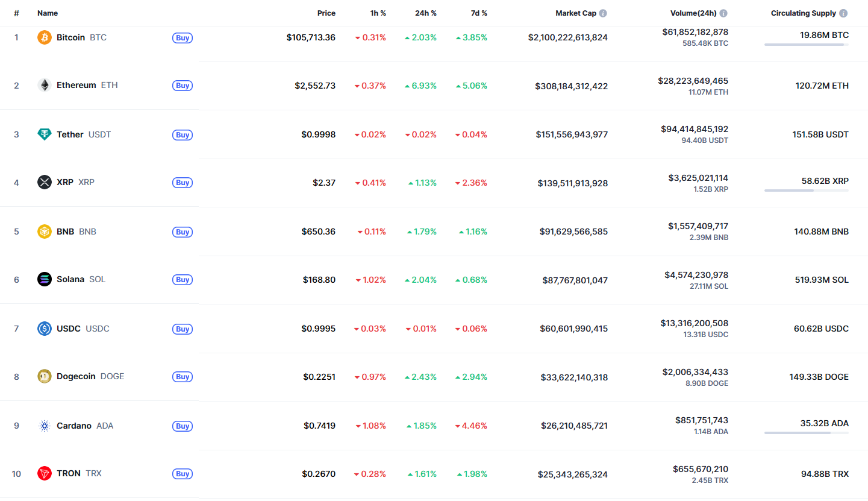
Task: Open the USDC name link
Action: click(69, 329)
